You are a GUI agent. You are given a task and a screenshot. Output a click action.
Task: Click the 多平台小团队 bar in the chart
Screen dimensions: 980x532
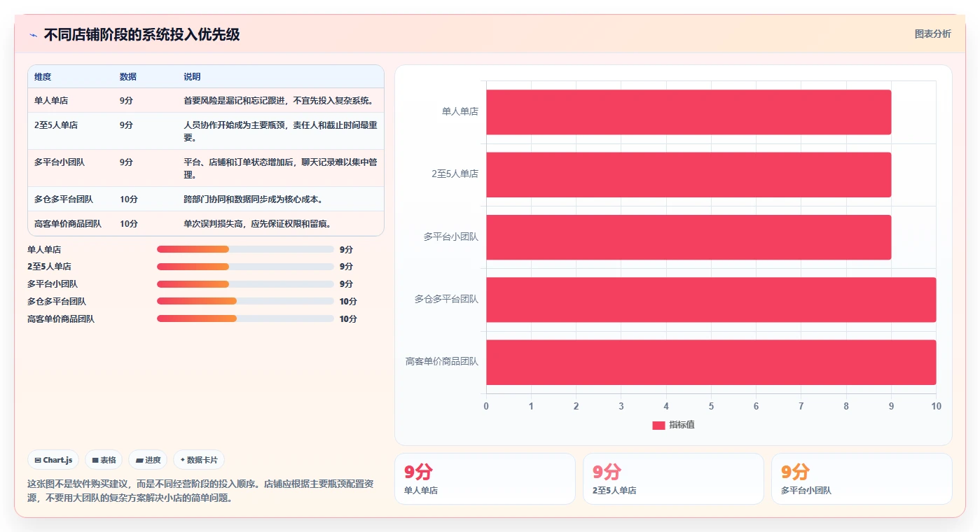(x=689, y=237)
